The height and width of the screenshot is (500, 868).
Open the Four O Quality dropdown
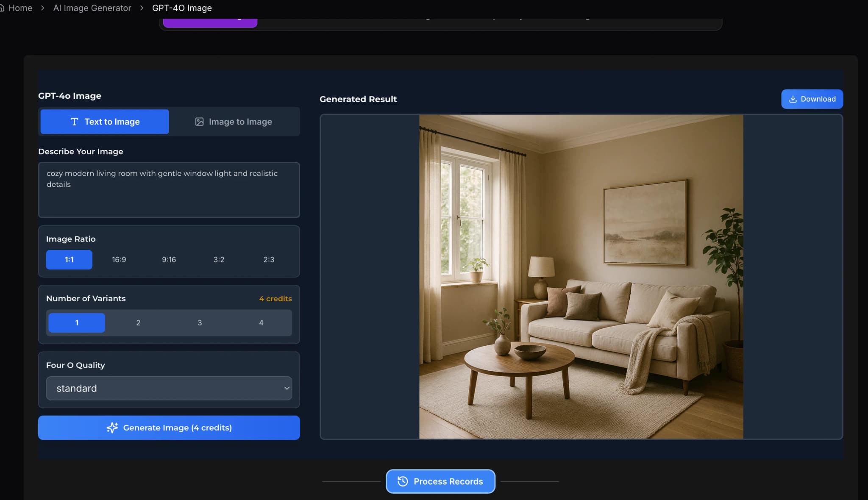(169, 388)
